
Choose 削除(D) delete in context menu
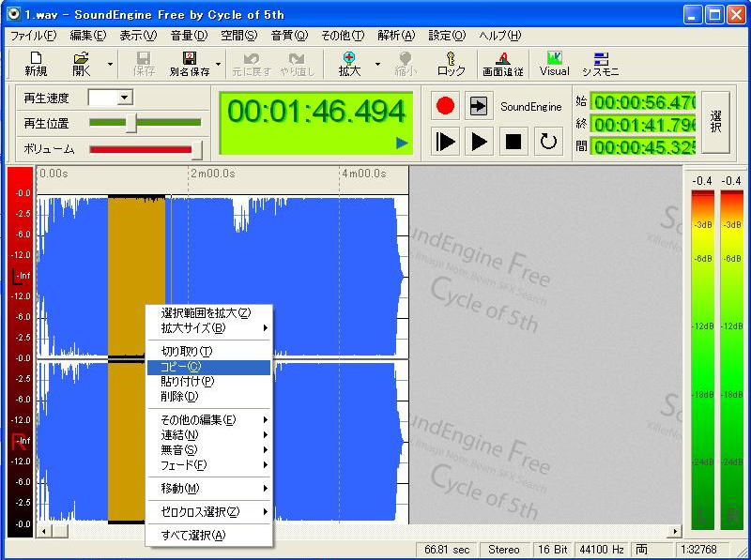(x=208, y=397)
